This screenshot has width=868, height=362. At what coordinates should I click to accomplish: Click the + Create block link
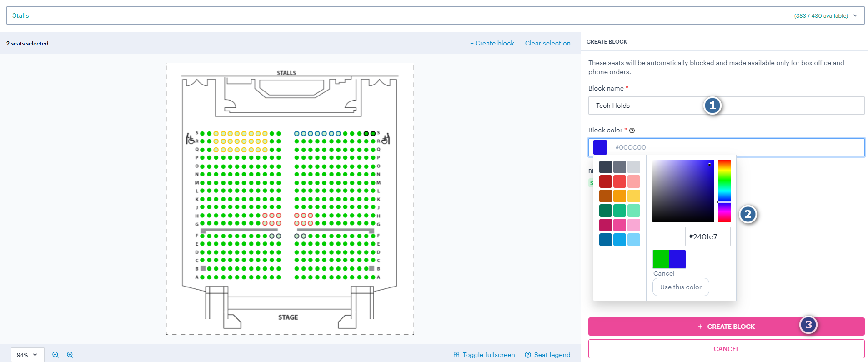tap(492, 43)
